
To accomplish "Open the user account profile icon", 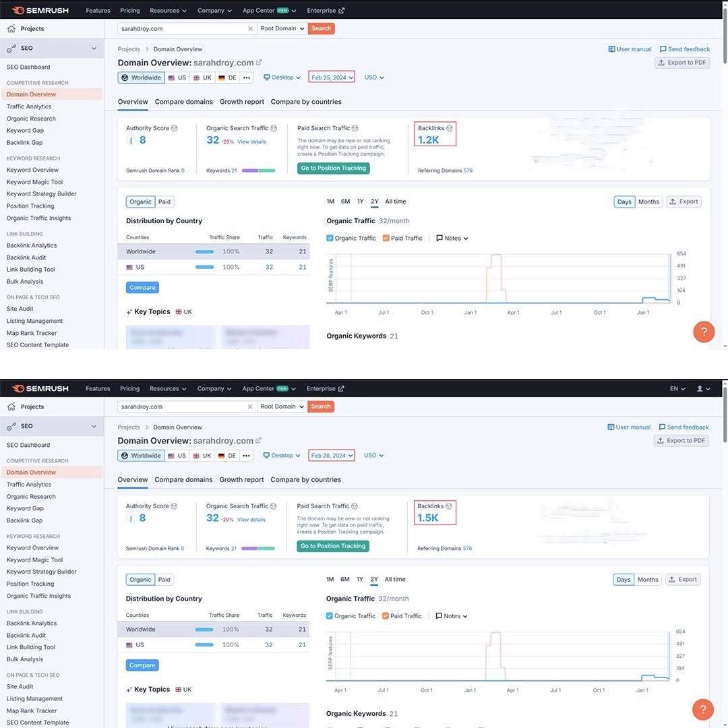I will [x=700, y=389].
